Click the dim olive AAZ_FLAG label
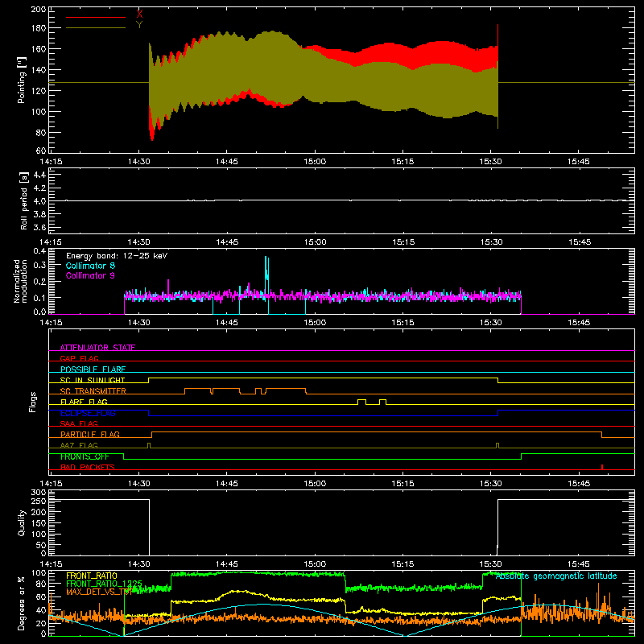This screenshot has height=644, width=644. coord(79,445)
